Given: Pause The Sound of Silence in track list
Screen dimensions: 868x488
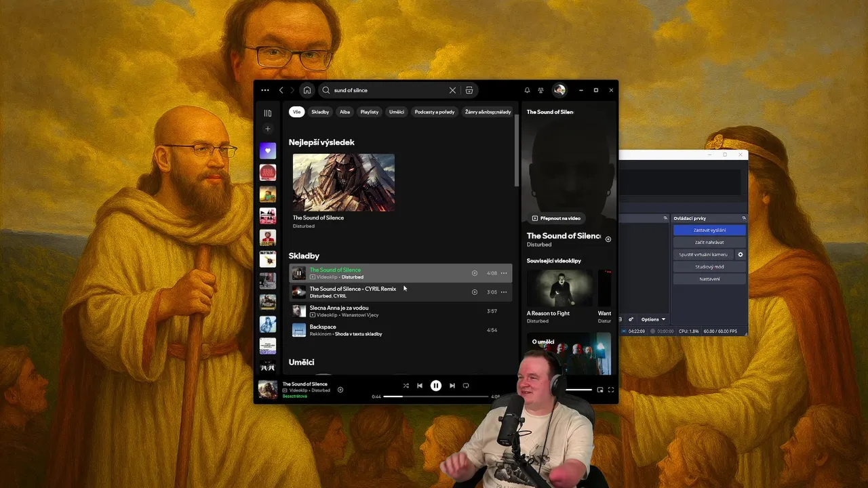Looking at the screenshot, I should coord(299,273).
